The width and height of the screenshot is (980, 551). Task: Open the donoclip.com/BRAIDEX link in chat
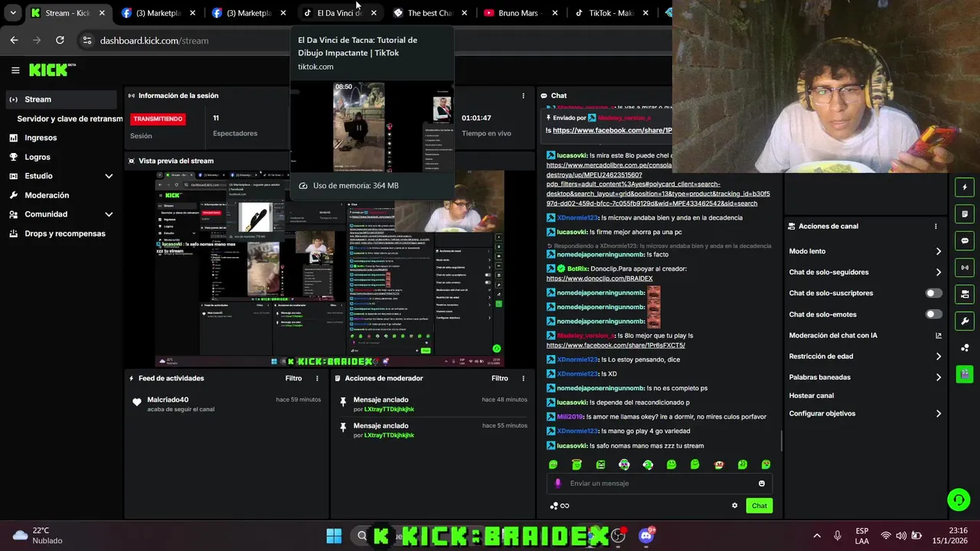(x=599, y=279)
